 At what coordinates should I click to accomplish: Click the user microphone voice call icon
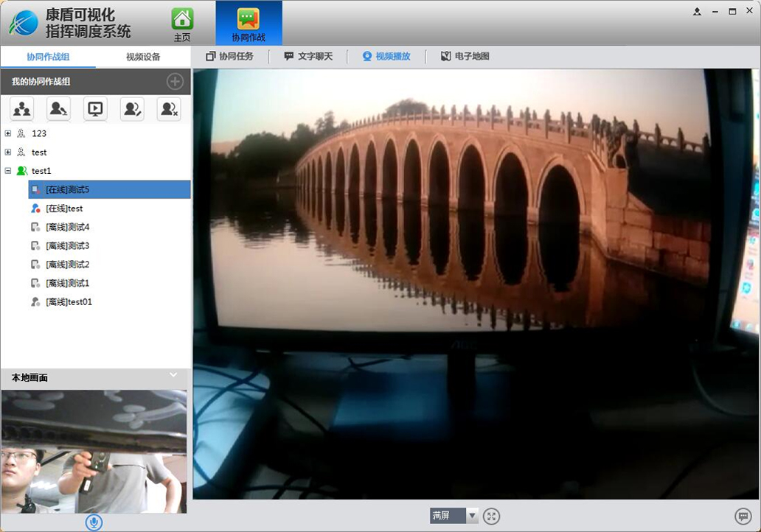coord(58,109)
